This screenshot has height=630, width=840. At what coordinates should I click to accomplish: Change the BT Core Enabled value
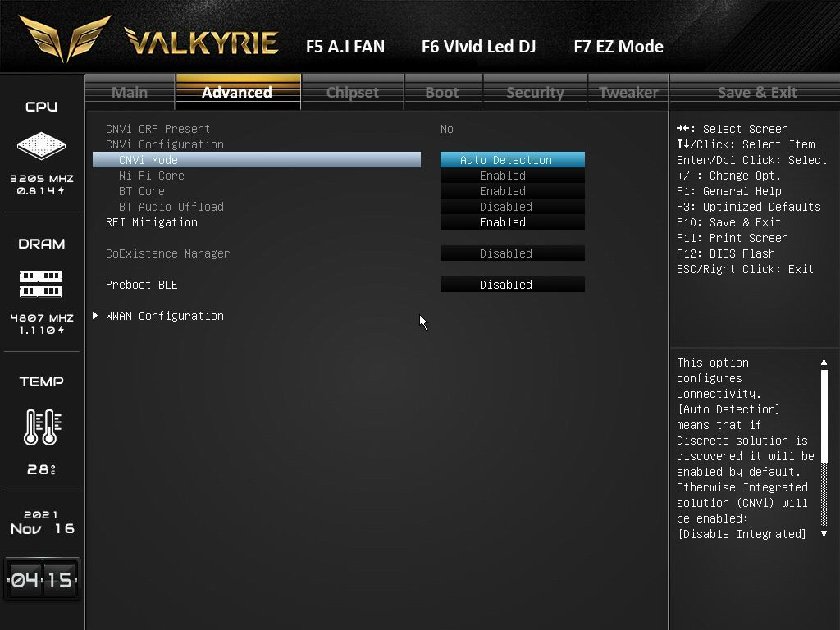pos(513,190)
